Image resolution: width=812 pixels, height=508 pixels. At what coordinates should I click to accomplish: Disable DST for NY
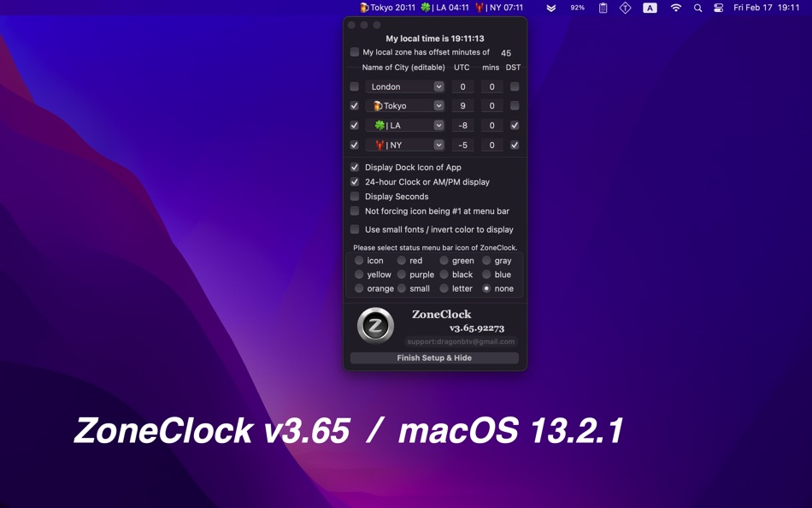515,145
